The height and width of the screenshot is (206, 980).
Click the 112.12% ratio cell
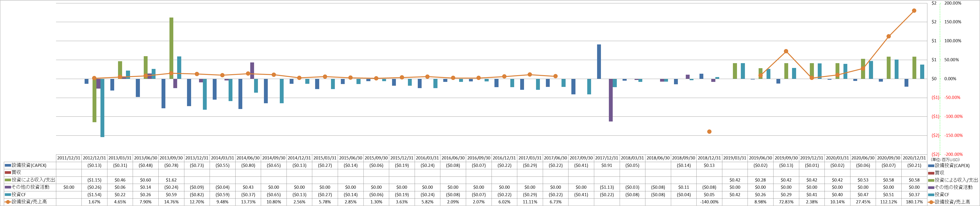(889, 202)
